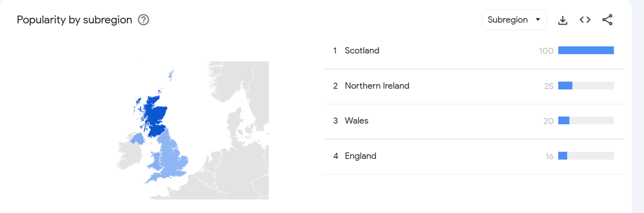This screenshot has width=644, height=213.
Task: Select Scotland in the ranking list
Action: click(362, 50)
